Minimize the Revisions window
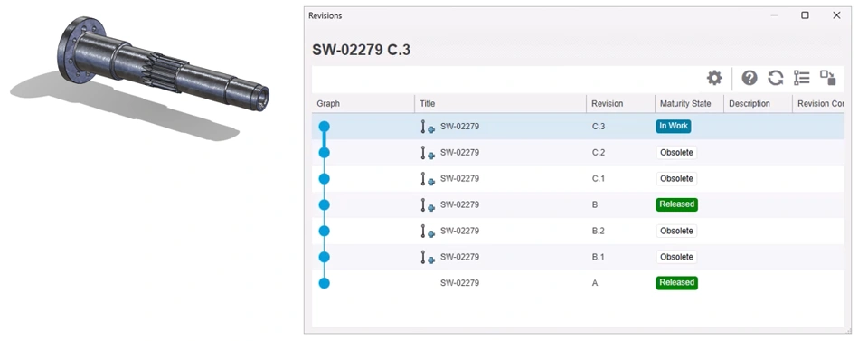This screenshot has width=868, height=341. [x=774, y=15]
